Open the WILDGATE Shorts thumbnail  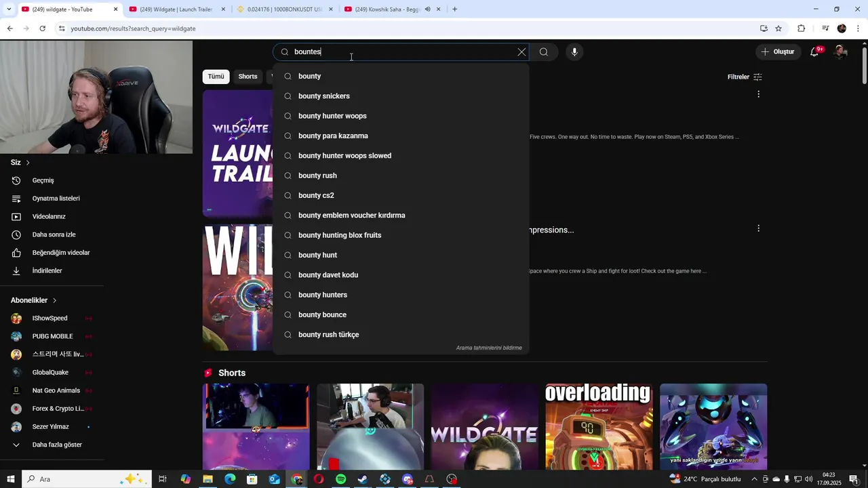point(484,426)
